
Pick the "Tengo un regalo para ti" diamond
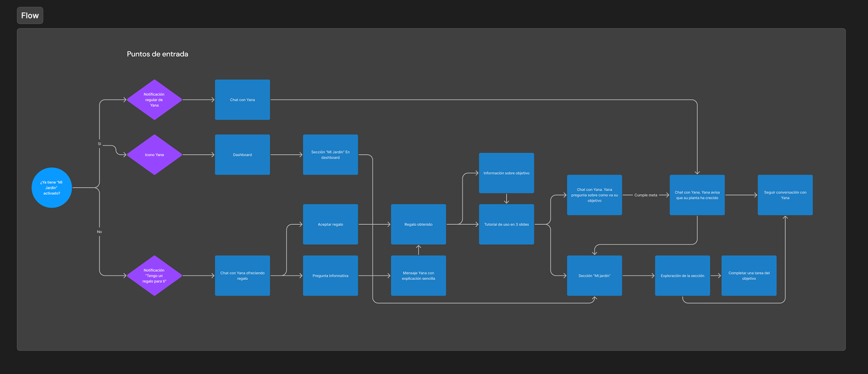pyautogui.click(x=154, y=276)
